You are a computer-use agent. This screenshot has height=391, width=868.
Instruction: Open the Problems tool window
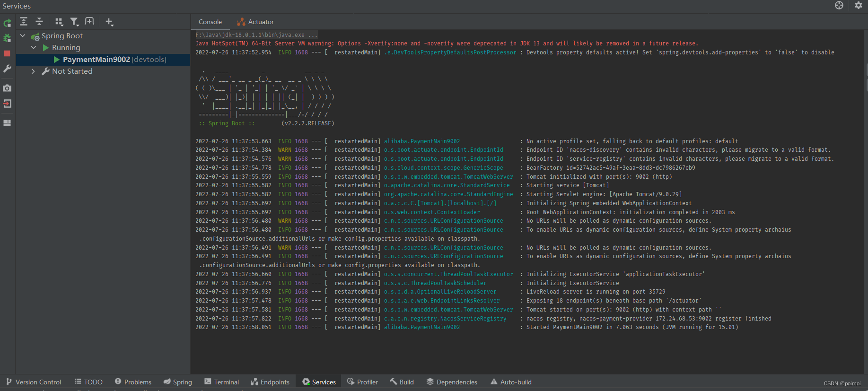[133, 382]
